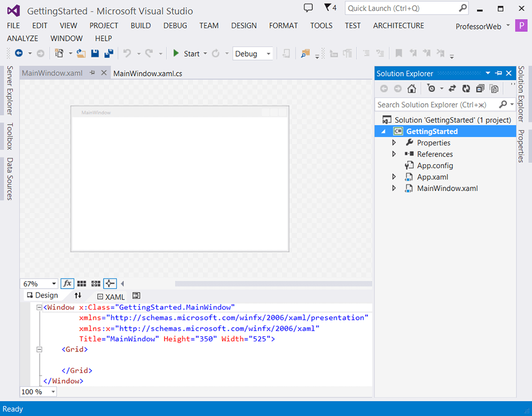This screenshot has height=416, width=532.
Task: Click the feedback speech bubble icon
Action: 308,8
